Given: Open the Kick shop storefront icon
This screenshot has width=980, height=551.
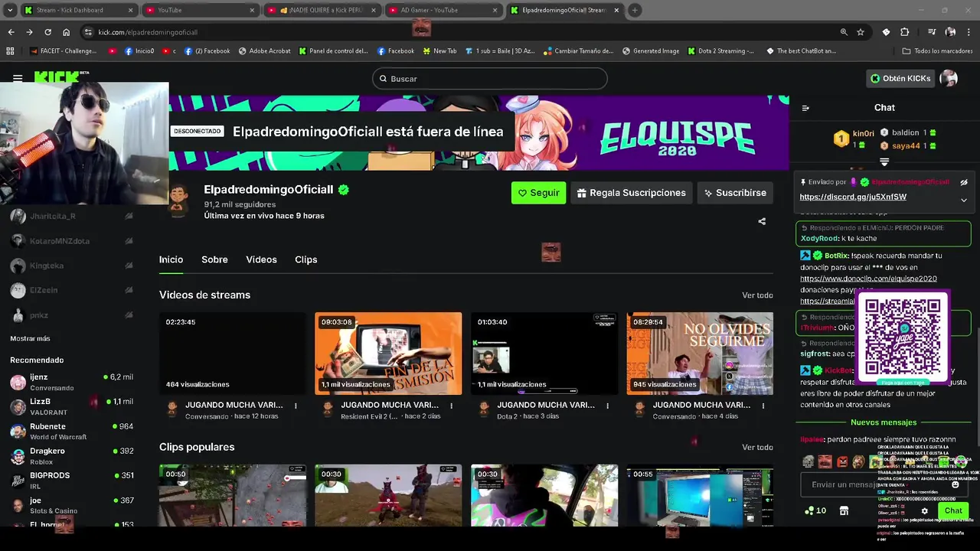Looking at the screenshot, I should click(x=844, y=510).
